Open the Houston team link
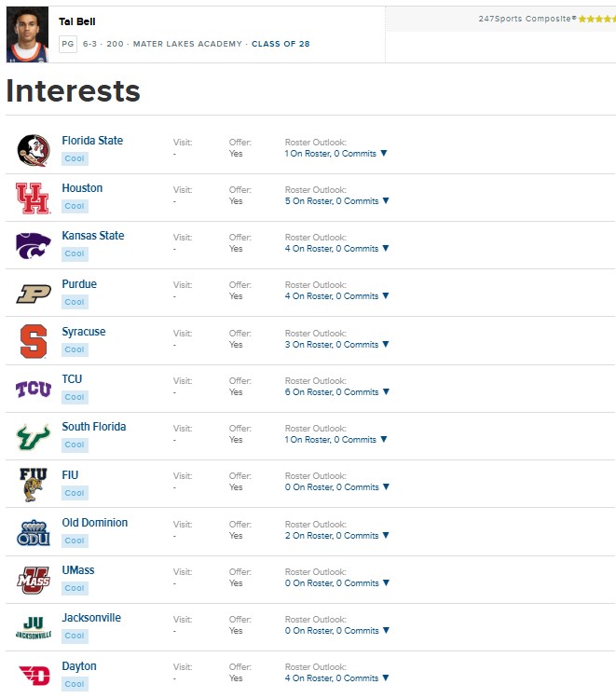616x698 pixels. [82, 188]
